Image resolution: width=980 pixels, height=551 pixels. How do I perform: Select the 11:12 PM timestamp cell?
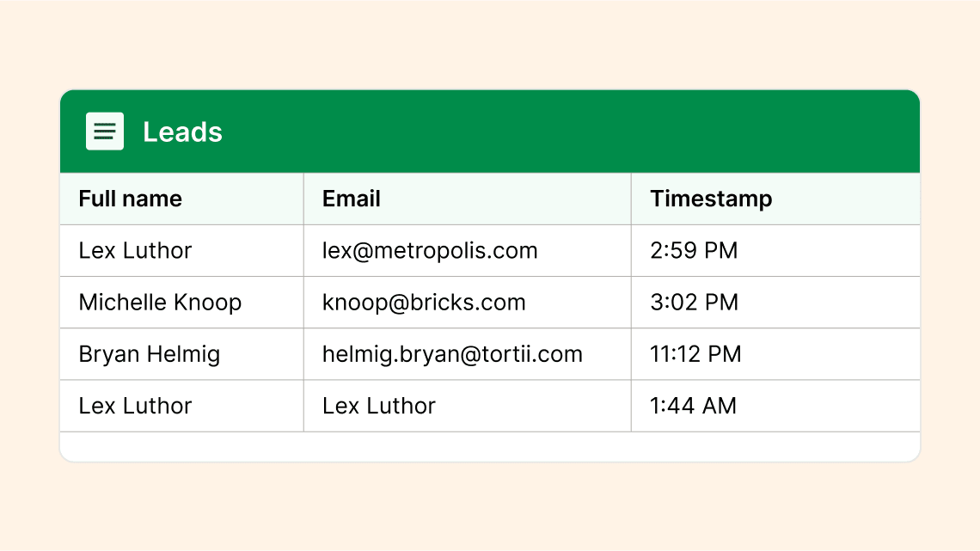pos(775,354)
